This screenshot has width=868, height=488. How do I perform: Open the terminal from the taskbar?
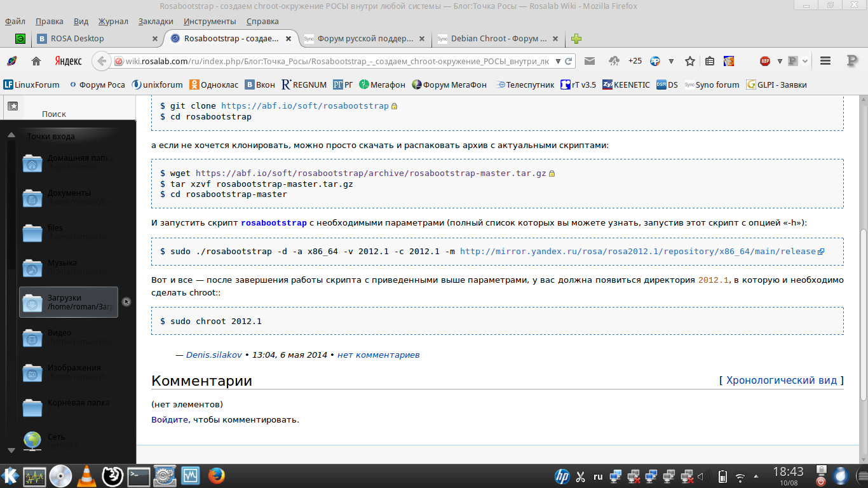pyautogui.click(x=139, y=475)
